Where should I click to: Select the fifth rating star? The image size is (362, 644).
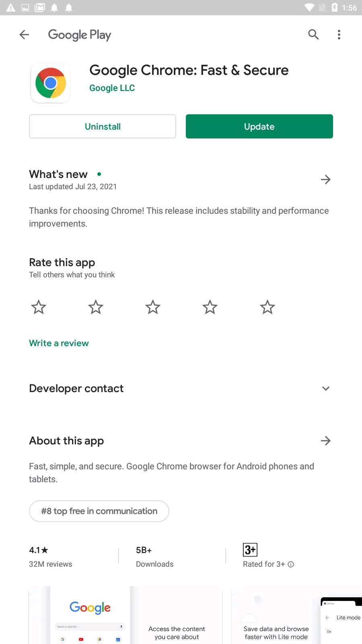(x=267, y=307)
